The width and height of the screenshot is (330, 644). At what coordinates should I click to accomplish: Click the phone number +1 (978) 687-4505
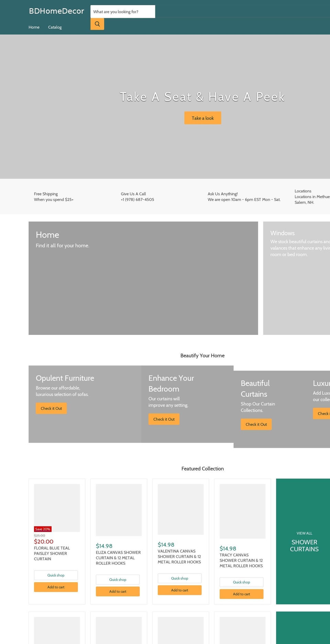pyautogui.click(x=137, y=200)
